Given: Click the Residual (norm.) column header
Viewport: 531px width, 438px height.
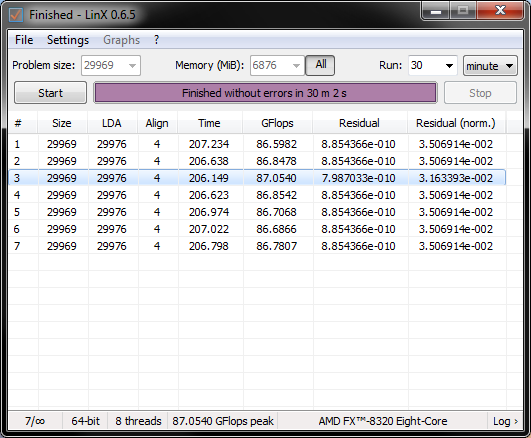Looking at the screenshot, I should (456, 123).
